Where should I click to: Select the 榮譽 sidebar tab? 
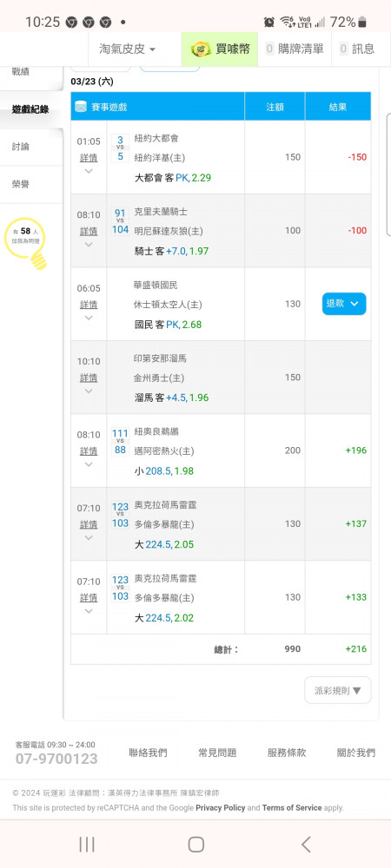pos(31,184)
